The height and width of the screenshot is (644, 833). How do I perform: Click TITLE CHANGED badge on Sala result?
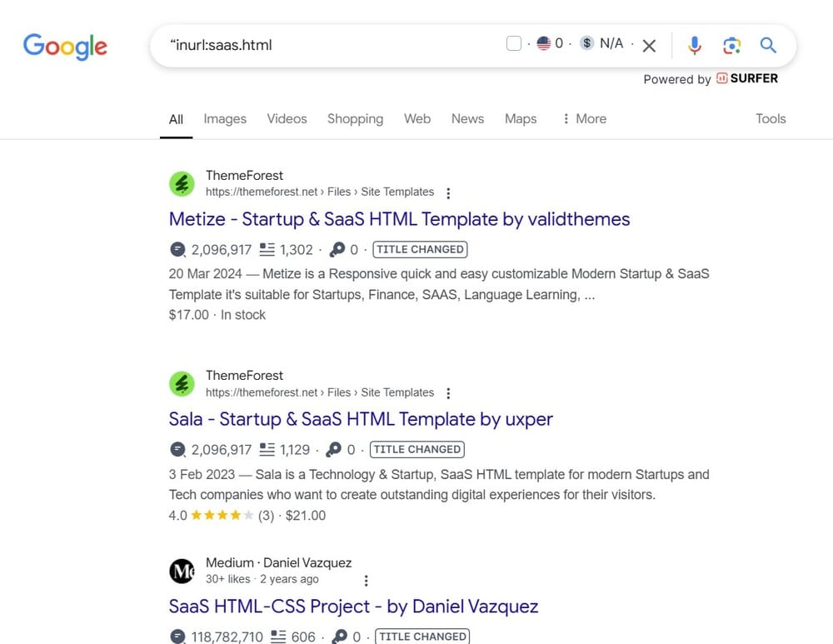point(417,450)
